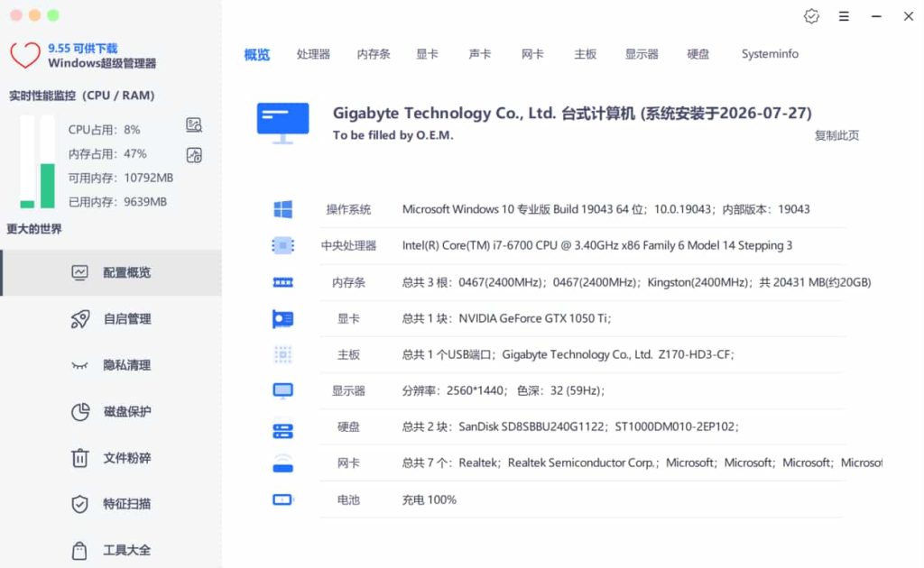Click the trash can file shredder icon
Screen dimensions: 924x568
tap(79, 457)
